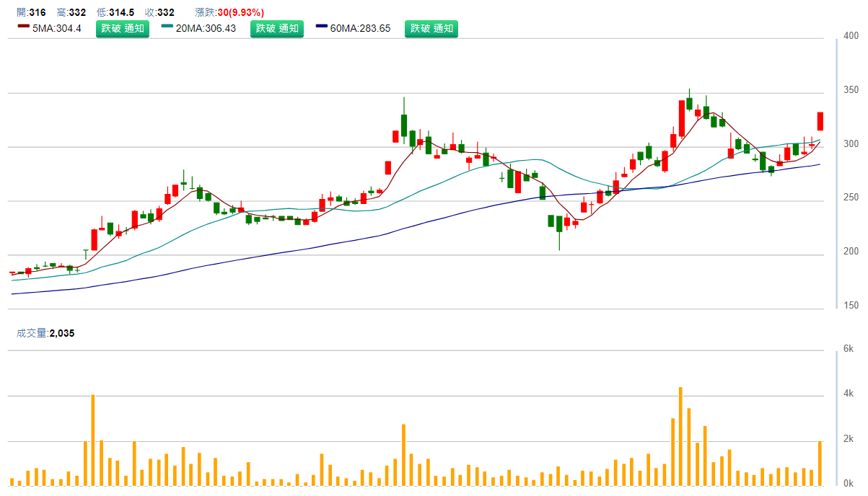Click the tallest orange volume bar
The image size is (868, 496).
pyautogui.click(x=680, y=436)
